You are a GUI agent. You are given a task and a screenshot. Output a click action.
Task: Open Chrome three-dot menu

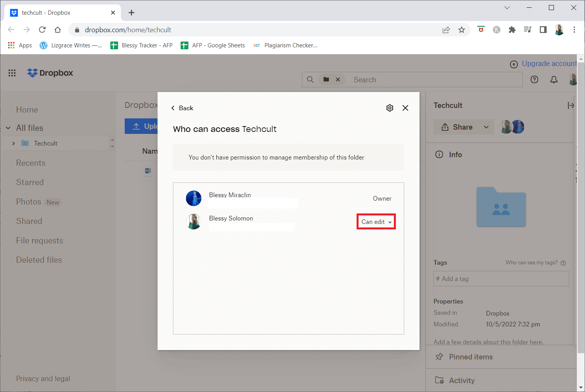pyautogui.click(x=574, y=29)
